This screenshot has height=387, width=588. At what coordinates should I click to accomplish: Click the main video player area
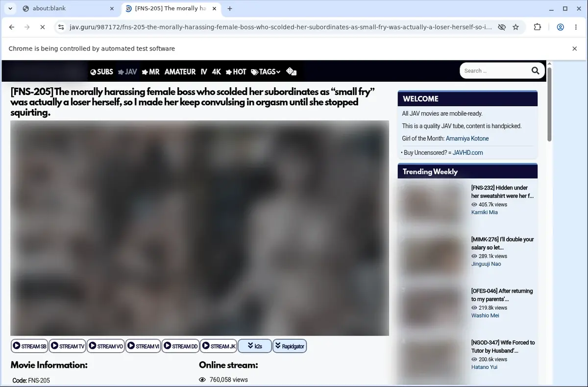coord(199,228)
